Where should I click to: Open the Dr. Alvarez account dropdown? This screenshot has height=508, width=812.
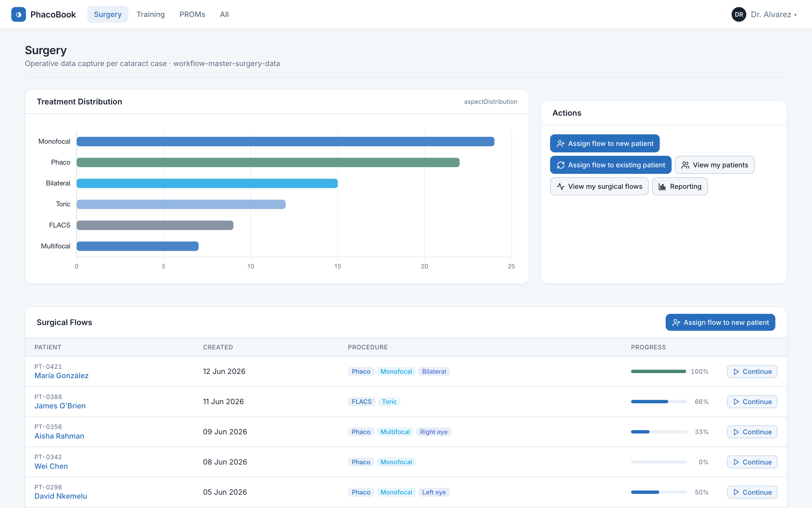[764, 14]
